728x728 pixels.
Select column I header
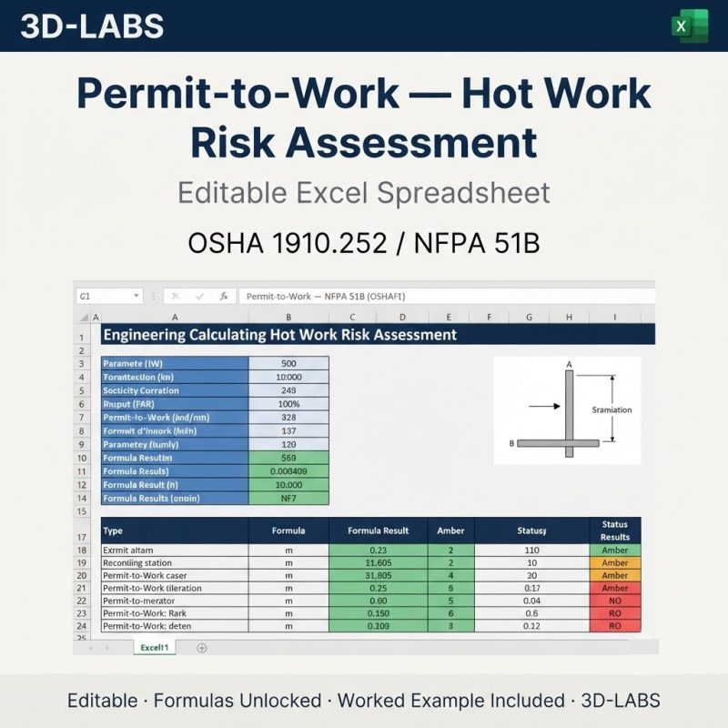(x=615, y=318)
